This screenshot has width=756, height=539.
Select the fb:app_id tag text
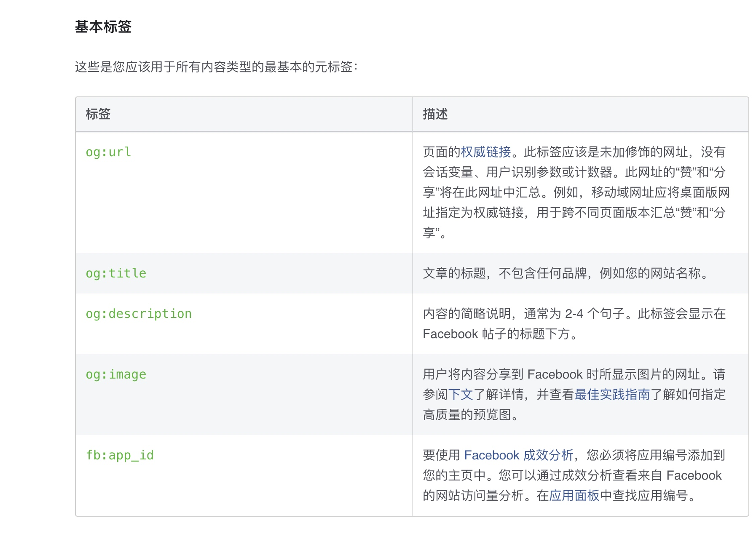pyautogui.click(x=120, y=455)
